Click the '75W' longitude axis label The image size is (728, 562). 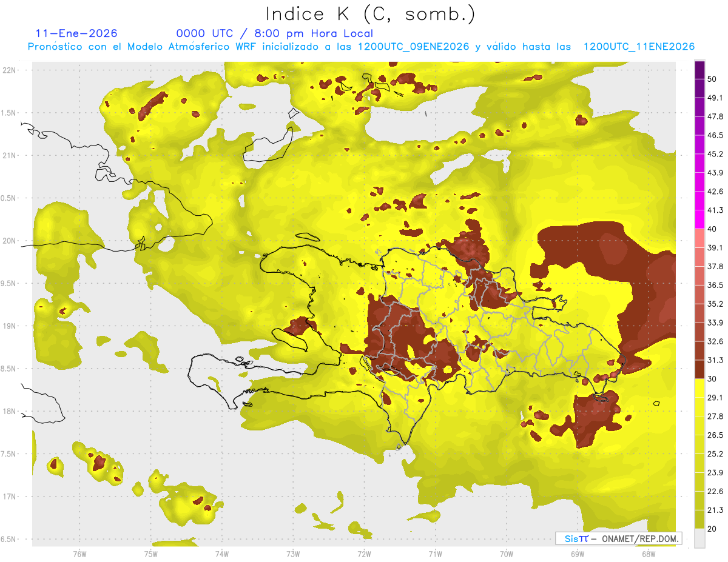[150, 554]
